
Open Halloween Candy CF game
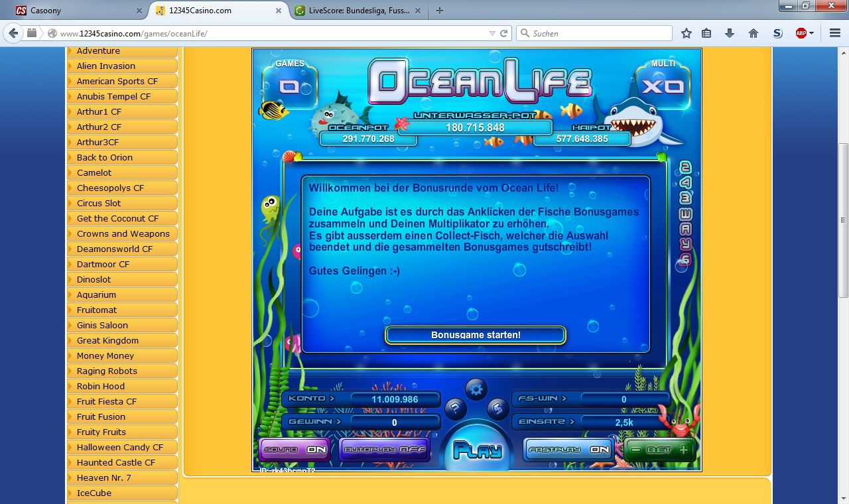[x=123, y=447]
